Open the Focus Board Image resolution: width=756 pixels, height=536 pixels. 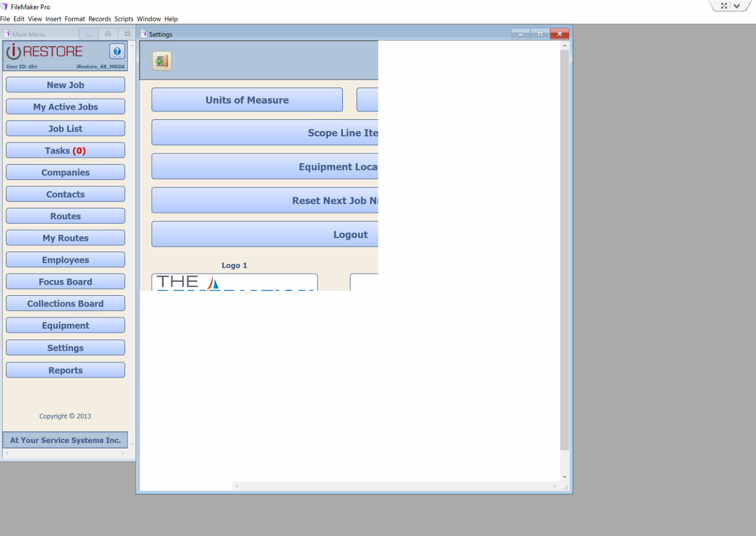point(65,282)
